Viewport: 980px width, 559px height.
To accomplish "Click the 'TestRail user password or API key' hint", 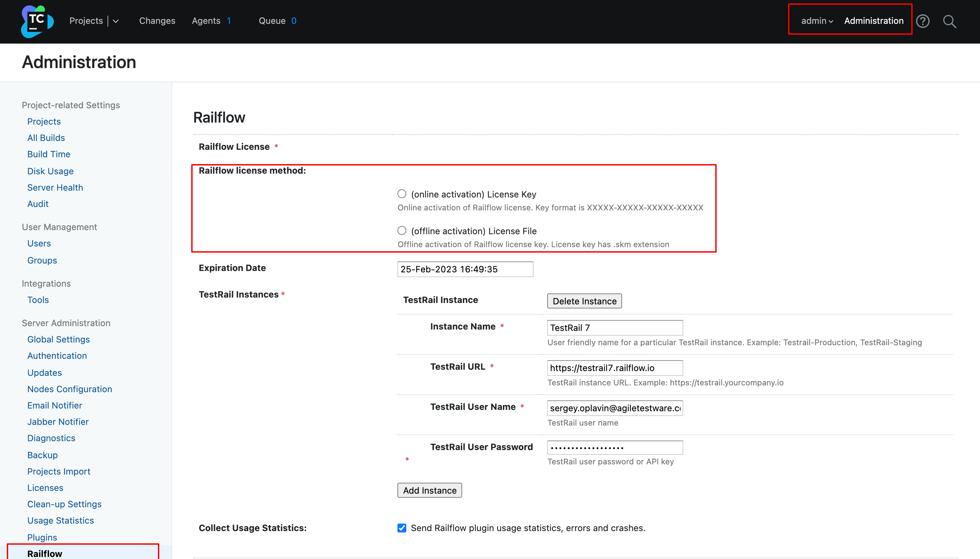I will tap(610, 462).
